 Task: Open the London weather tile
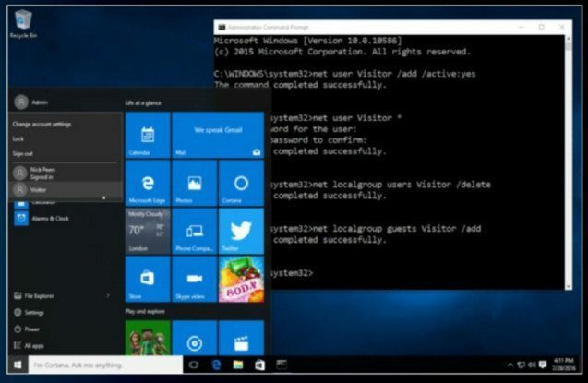coord(148,232)
